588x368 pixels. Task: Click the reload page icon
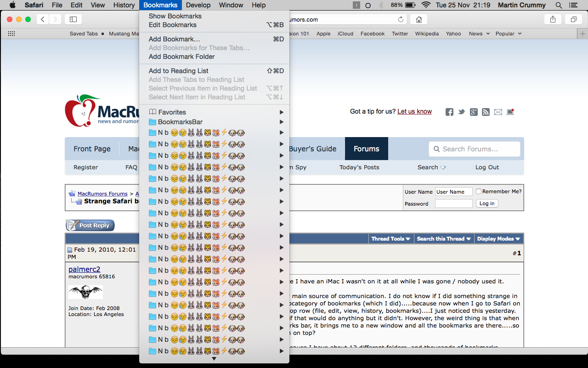401,19
